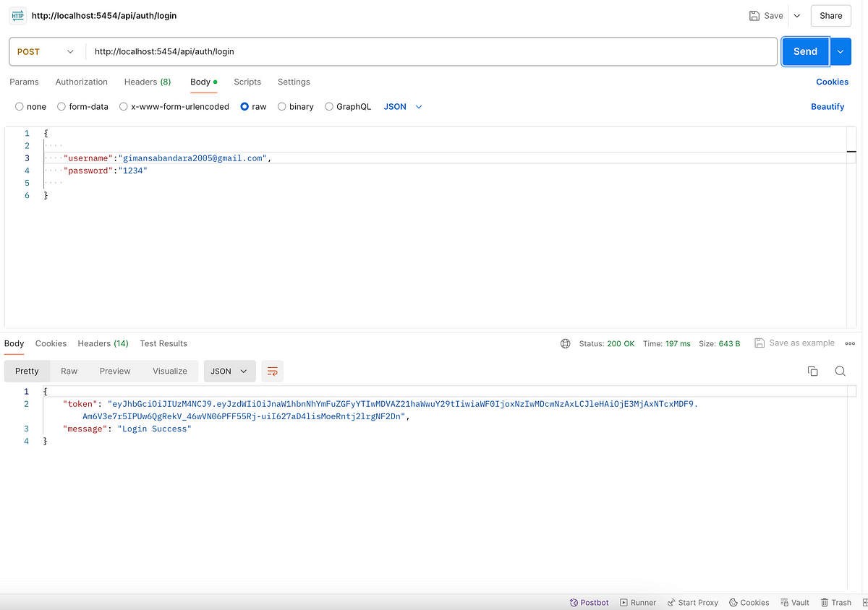This screenshot has height=610, width=868.
Task: Open Postbot in the status bar
Action: [589, 602]
